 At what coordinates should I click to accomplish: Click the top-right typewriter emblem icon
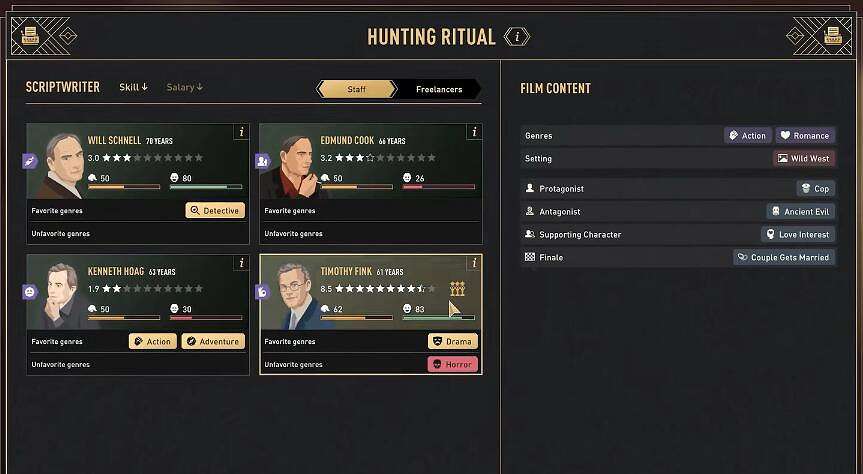tap(832, 37)
